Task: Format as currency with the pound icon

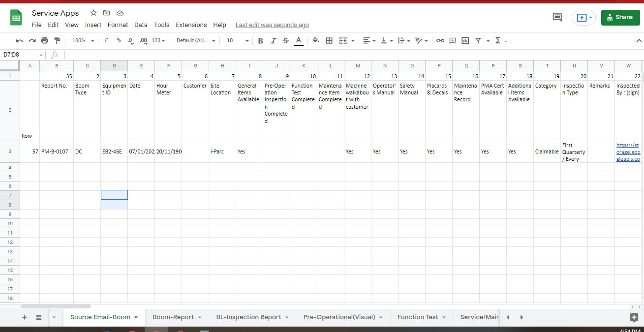Action: (106, 41)
